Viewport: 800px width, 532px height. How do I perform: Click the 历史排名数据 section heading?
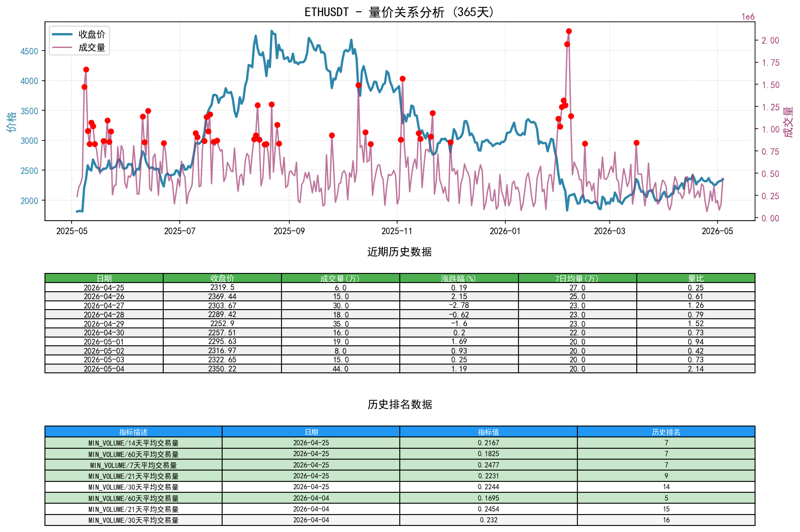tap(400, 404)
